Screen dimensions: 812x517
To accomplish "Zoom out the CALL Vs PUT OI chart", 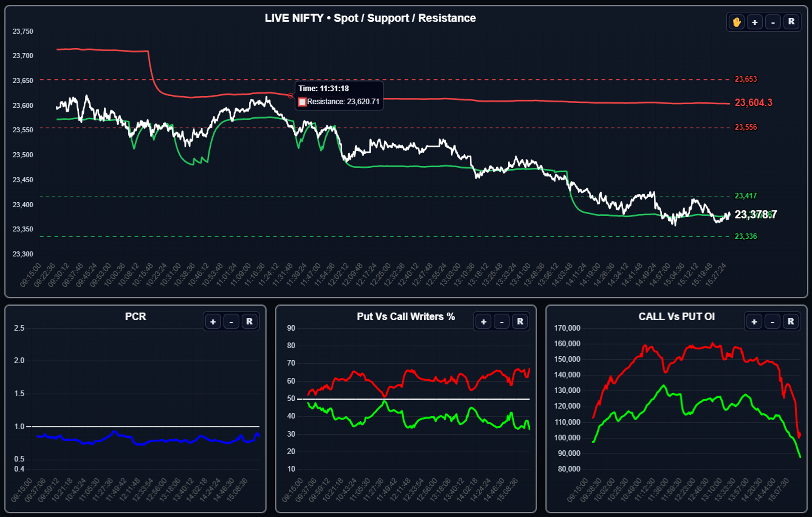I will pyautogui.click(x=773, y=322).
